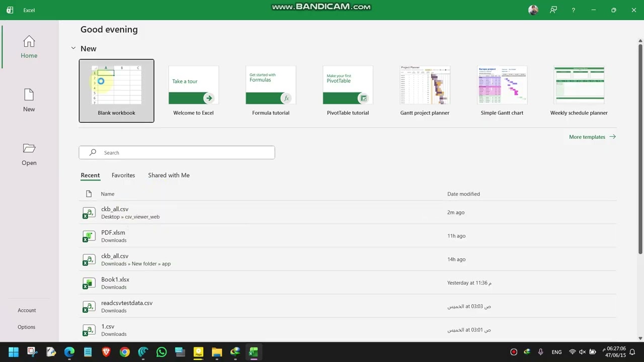Open the Formula tutorial template

[x=271, y=91]
